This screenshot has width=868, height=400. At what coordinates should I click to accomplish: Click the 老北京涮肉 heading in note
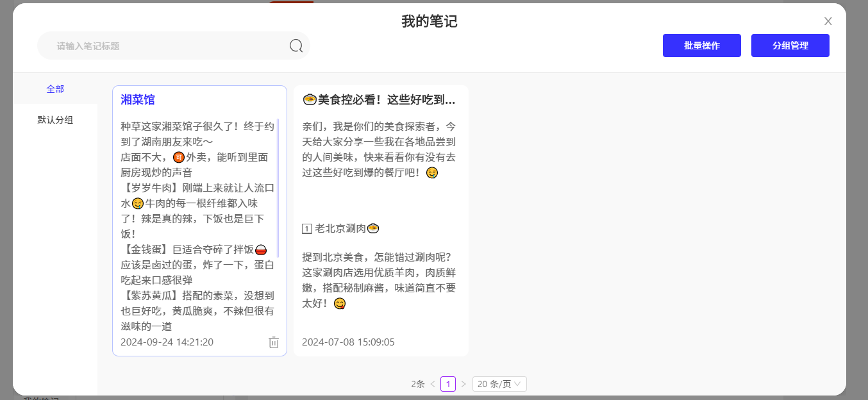340,228
